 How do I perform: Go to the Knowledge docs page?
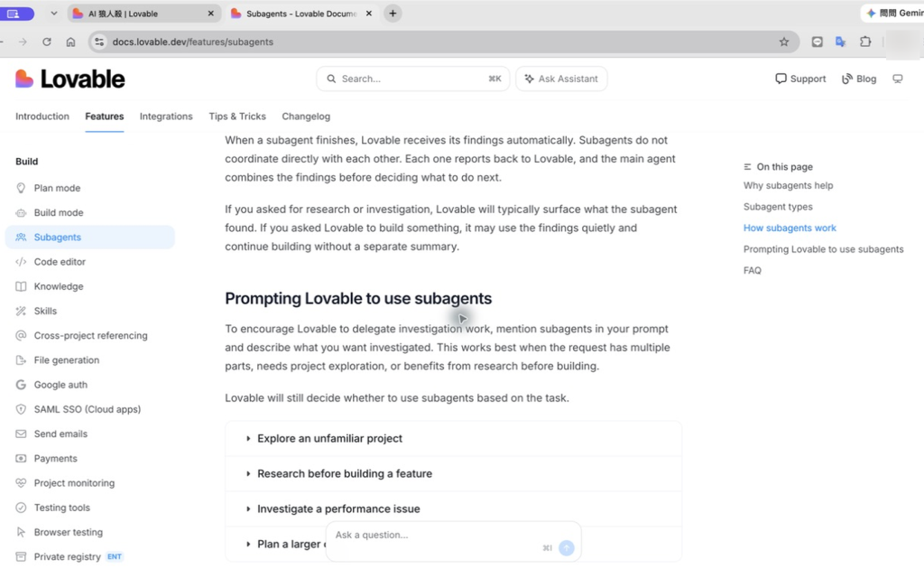pyautogui.click(x=59, y=286)
